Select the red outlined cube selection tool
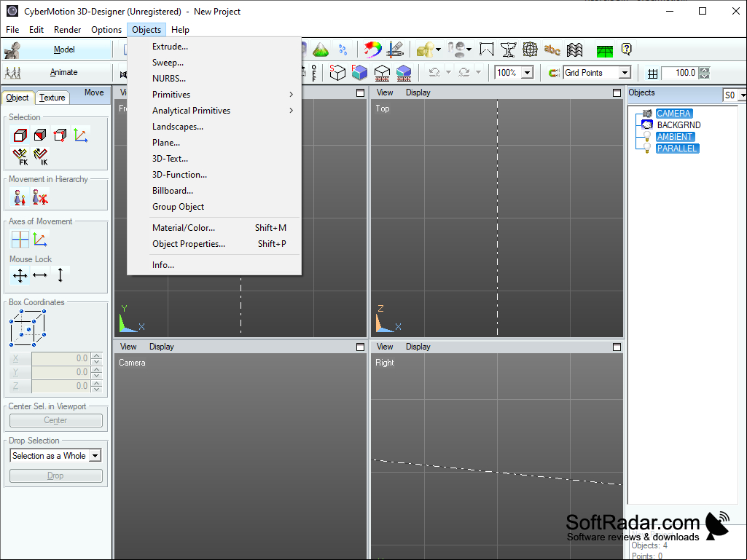747x560 pixels. tap(60, 135)
